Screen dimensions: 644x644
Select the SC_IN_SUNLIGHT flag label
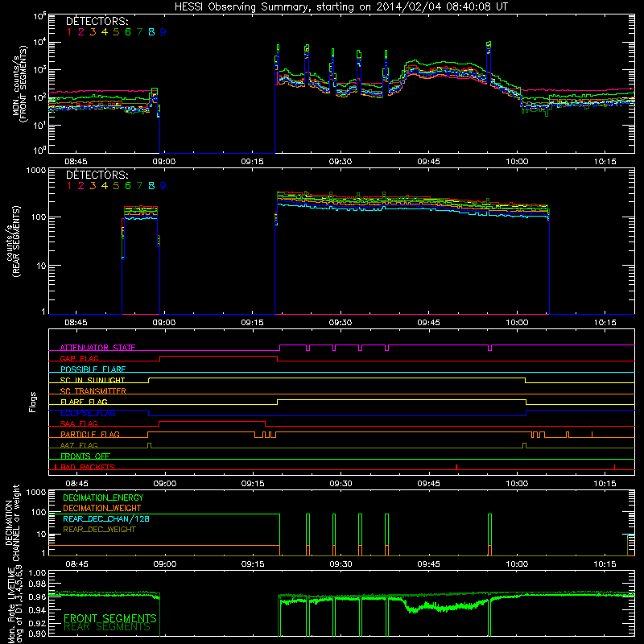click(x=93, y=380)
